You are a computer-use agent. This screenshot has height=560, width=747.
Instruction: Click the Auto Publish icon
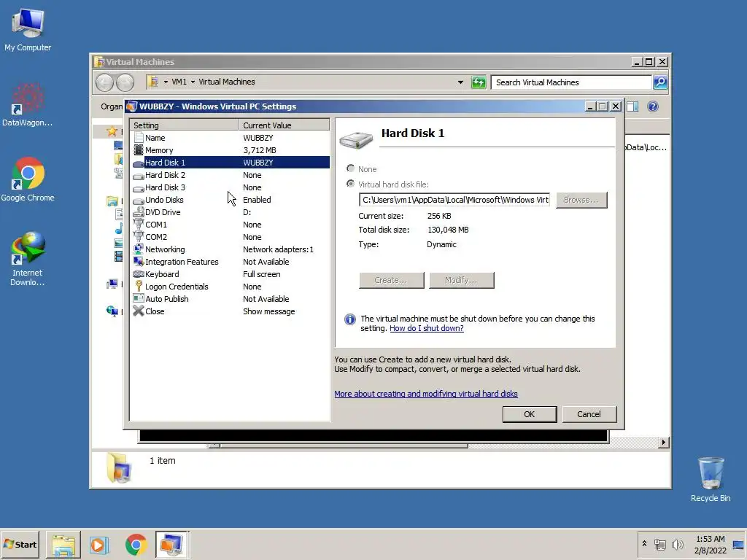138,298
